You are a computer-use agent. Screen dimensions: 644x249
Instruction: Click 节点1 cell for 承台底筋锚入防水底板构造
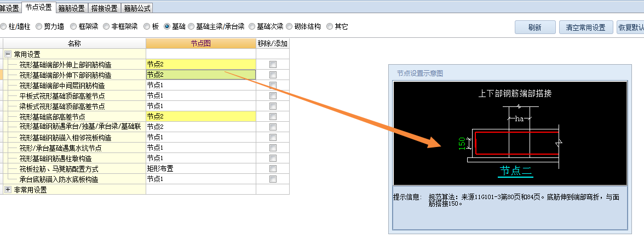pos(201,179)
